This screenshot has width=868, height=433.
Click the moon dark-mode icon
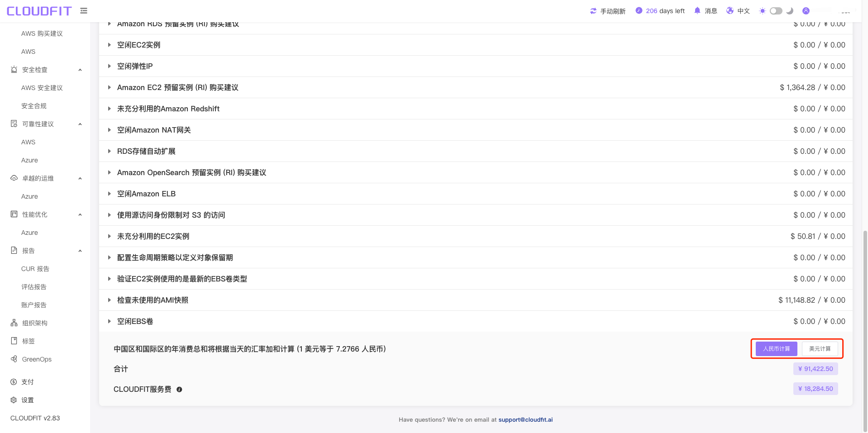click(790, 11)
